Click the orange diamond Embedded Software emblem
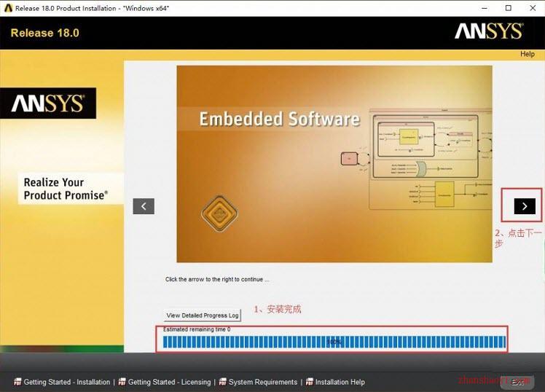Viewport: 545px width, 392px height. [219, 213]
